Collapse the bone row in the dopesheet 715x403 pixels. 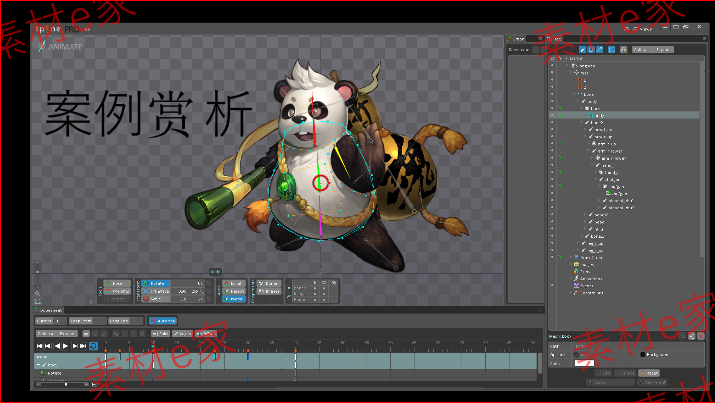point(39,365)
